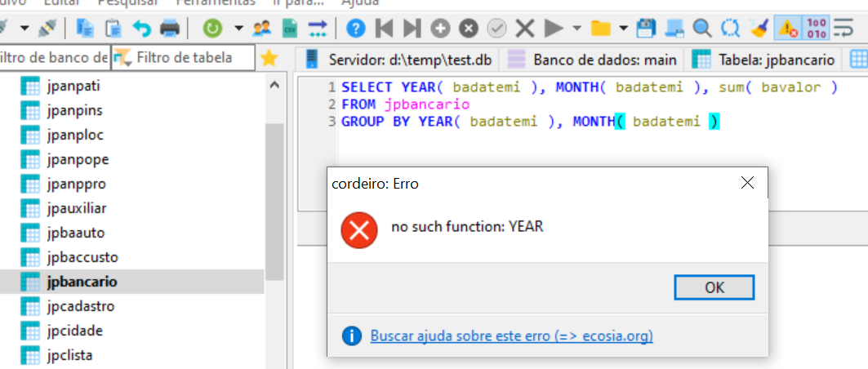The height and width of the screenshot is (369, 868).
Task: Click the CSV export icon
Action: coord(289,28)
